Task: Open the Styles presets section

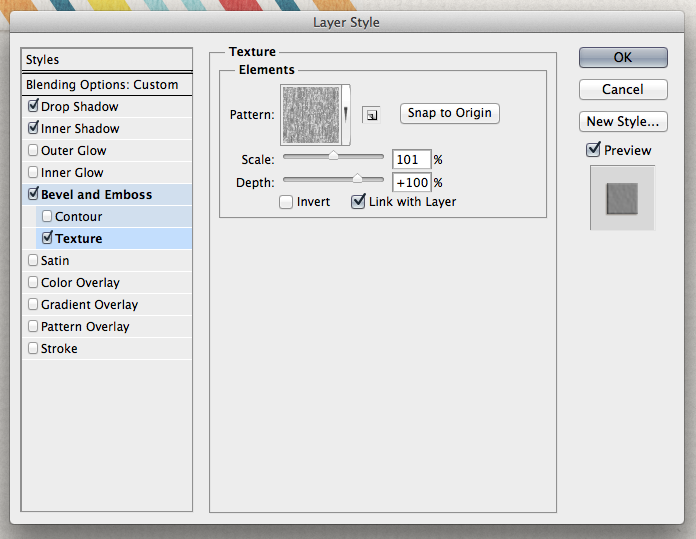Action: pyautogui.click(x=107, y=59)
